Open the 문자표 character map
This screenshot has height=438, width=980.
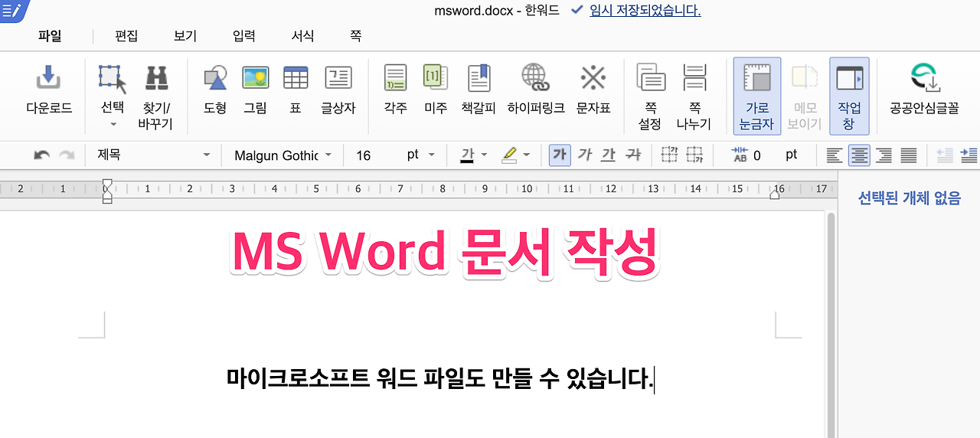[x=593, y=90]
